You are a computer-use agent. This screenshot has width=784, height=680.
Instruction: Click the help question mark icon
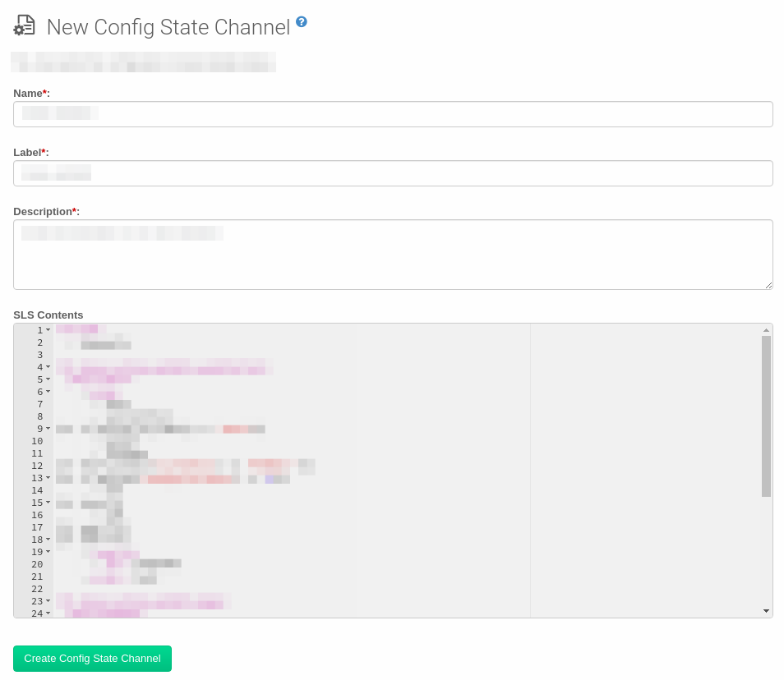tap(302, 22)
